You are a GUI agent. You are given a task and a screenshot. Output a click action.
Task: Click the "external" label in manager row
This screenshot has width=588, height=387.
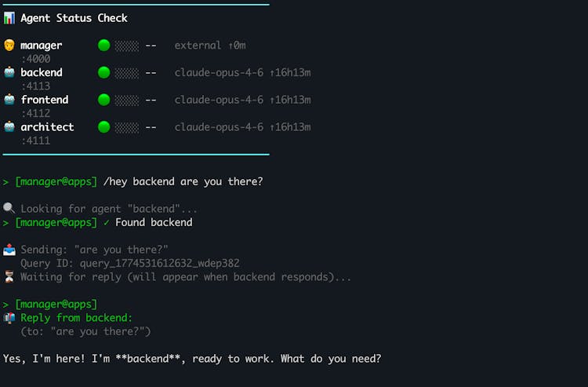pos(198,46)
